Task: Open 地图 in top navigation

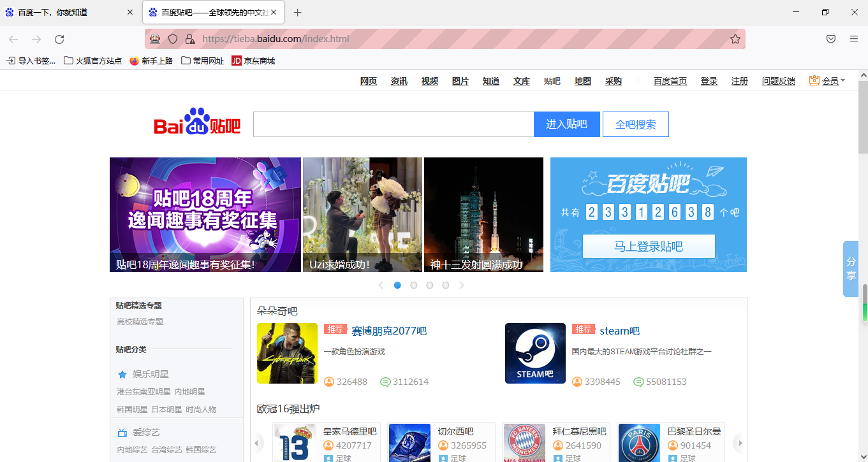Action: [583, 81]
